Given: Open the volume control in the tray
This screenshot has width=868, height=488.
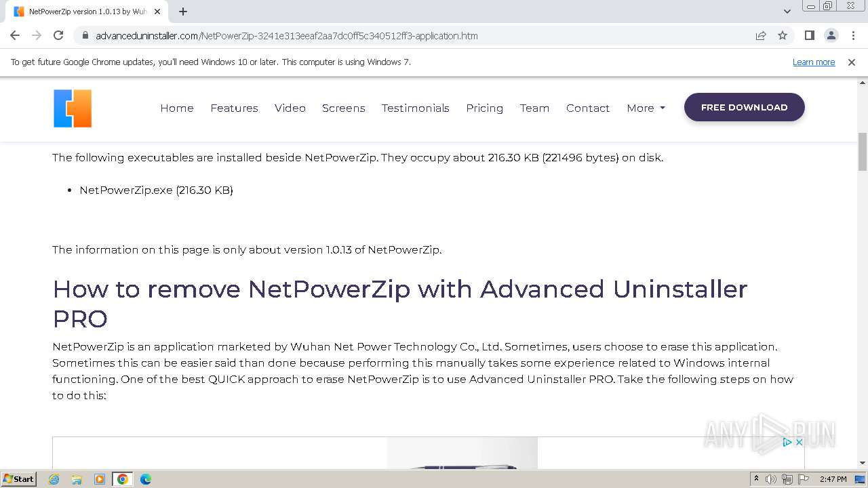Looking at the screenshot, I should (771, 479).
